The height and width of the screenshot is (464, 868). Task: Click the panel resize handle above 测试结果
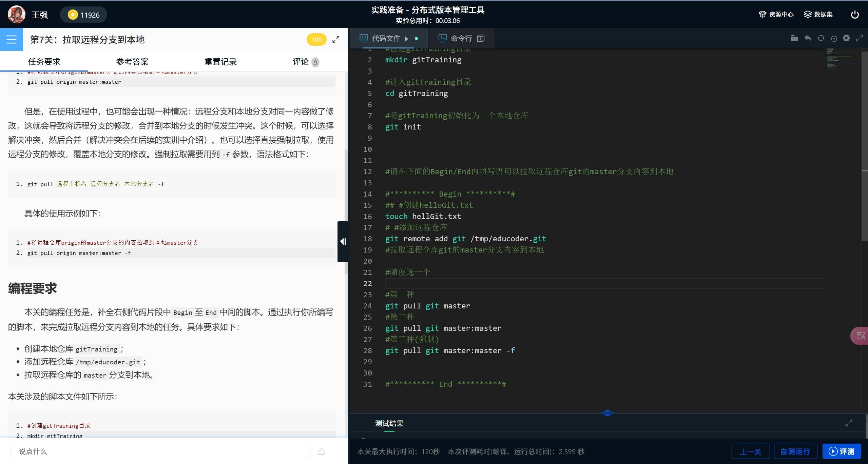point(607,413)
